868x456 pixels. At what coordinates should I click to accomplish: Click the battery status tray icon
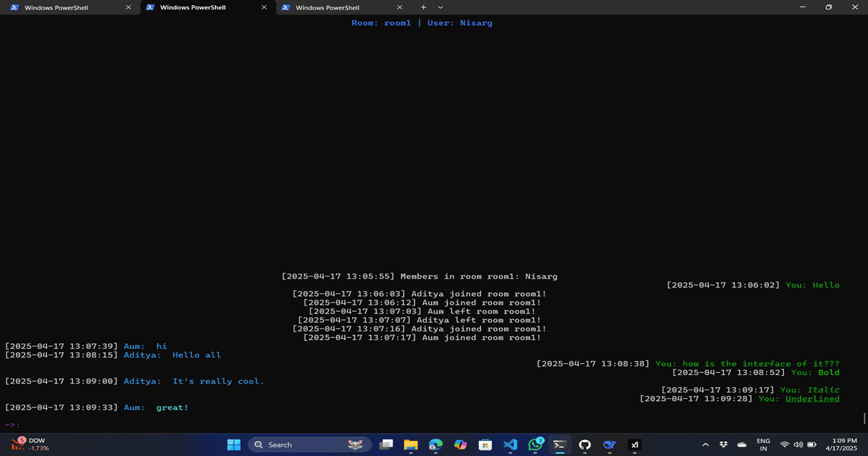(812, 444)
